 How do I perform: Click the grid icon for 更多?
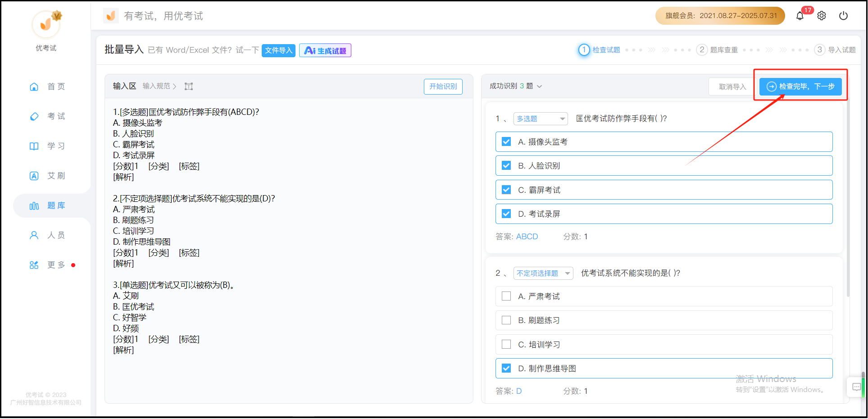pyautogui.click(x=34, y=265)
